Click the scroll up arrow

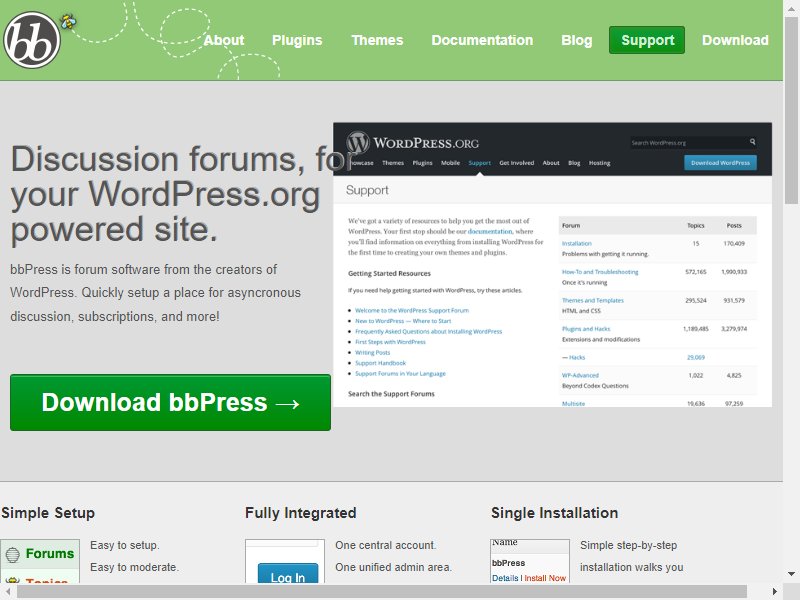791,8
